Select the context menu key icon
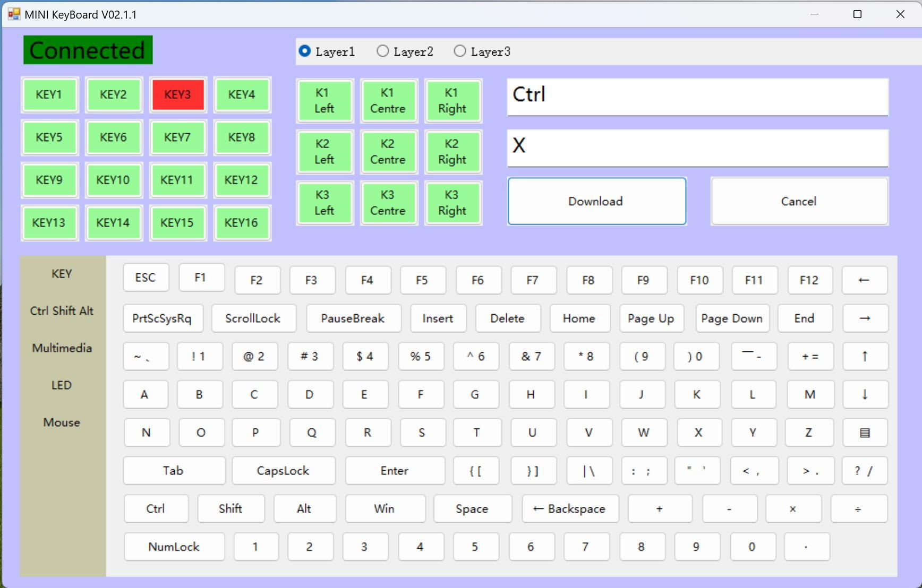The height and width of the screenshot is (588, 922). [864, 433]
